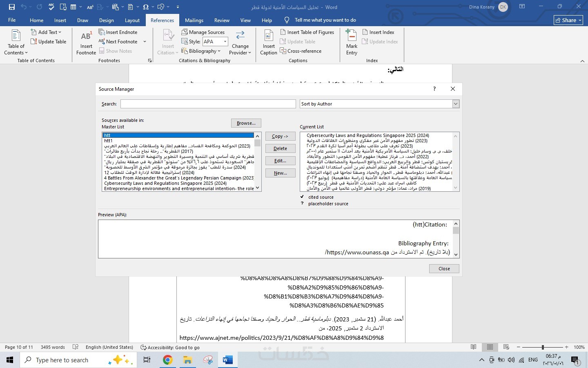The height and width of the screenshot is (368, 588).
Task: Open the Sort by Author dropdown
Action: tap(456, 104)
